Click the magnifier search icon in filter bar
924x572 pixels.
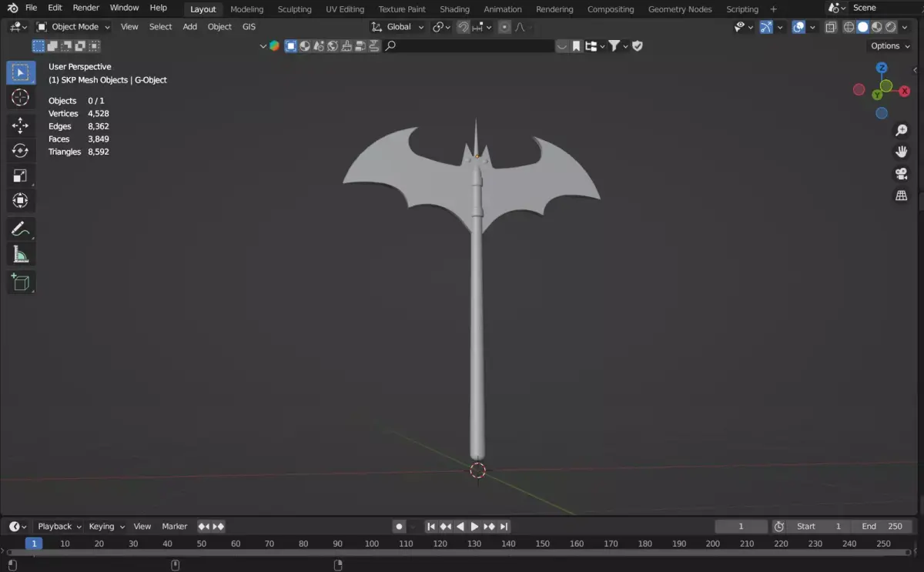(x=390, y=46)
